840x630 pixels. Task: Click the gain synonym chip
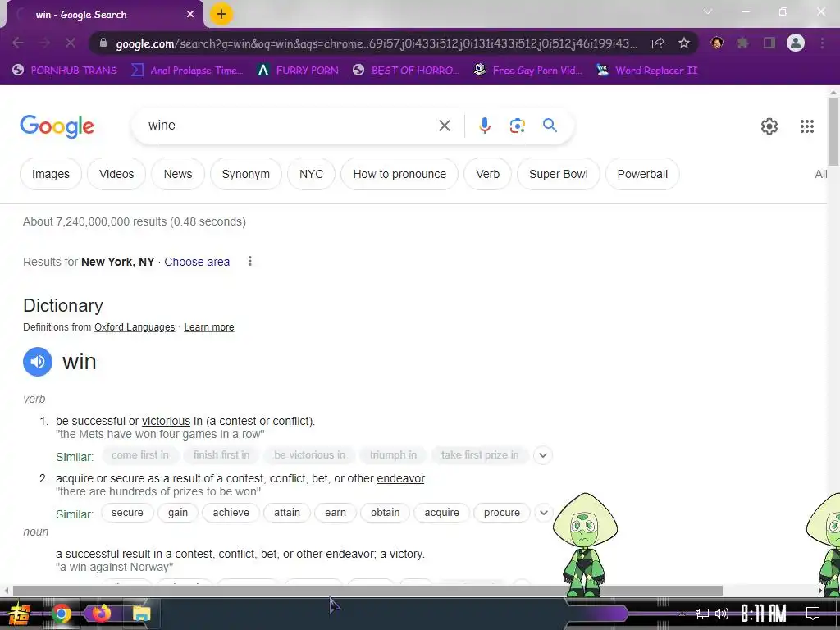(x=178, y=513)
